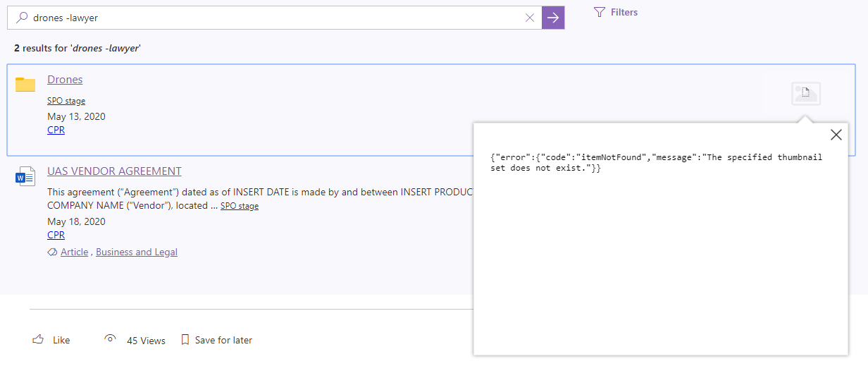Click the Drones thumbnail preview placeholder

click(x=806, y=93)
